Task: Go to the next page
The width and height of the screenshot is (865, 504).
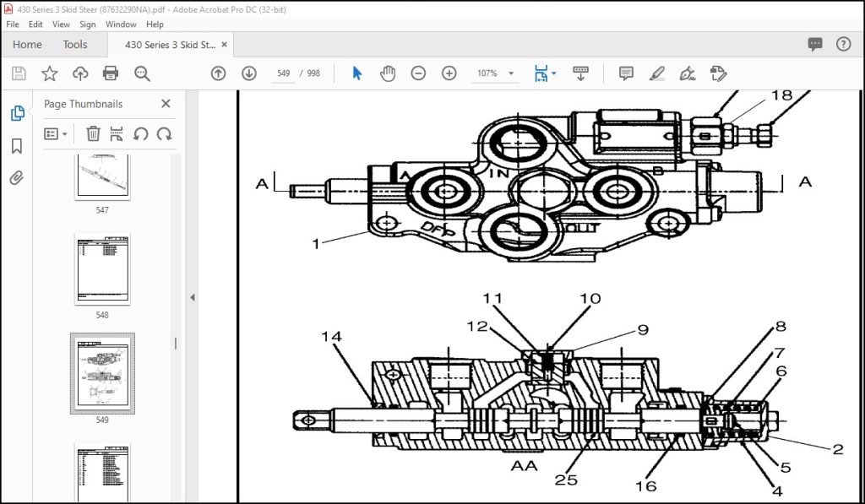Action: (x=248, y=73)
